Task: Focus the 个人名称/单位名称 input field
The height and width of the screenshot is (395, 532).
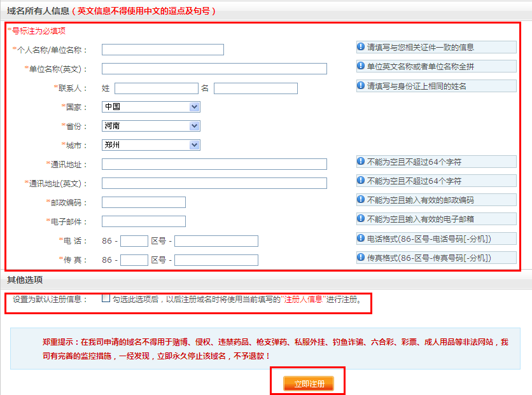Action: click(163, 50)
